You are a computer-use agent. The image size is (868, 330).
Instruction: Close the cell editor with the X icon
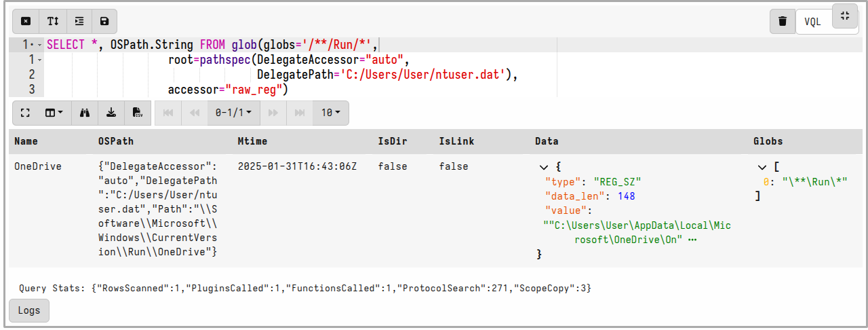[26, 21]
